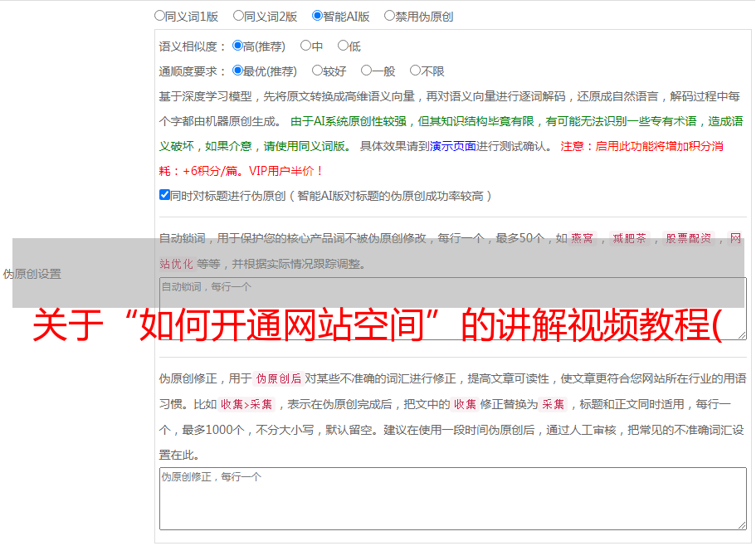This screenshot has height=546, width=756.
Task: Set 通顺度要求 to 最优(推荐)
Action: (x=237, y=71)
